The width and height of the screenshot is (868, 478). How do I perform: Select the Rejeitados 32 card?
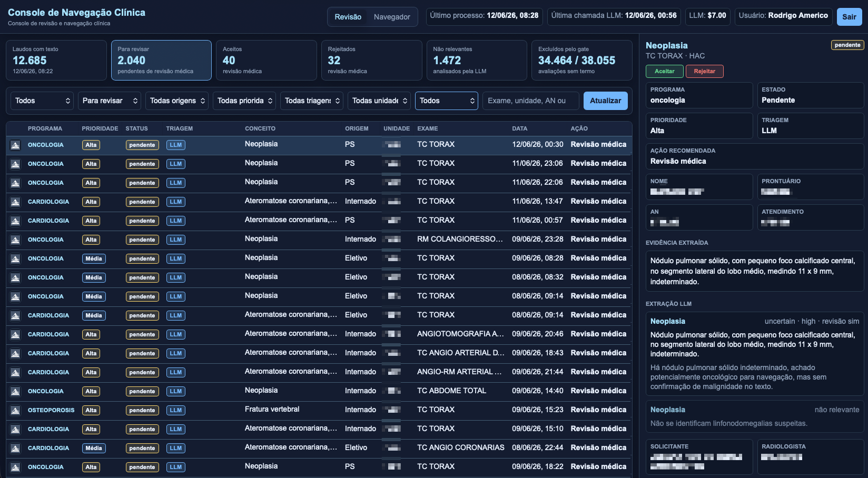click(x=372, y=60)
